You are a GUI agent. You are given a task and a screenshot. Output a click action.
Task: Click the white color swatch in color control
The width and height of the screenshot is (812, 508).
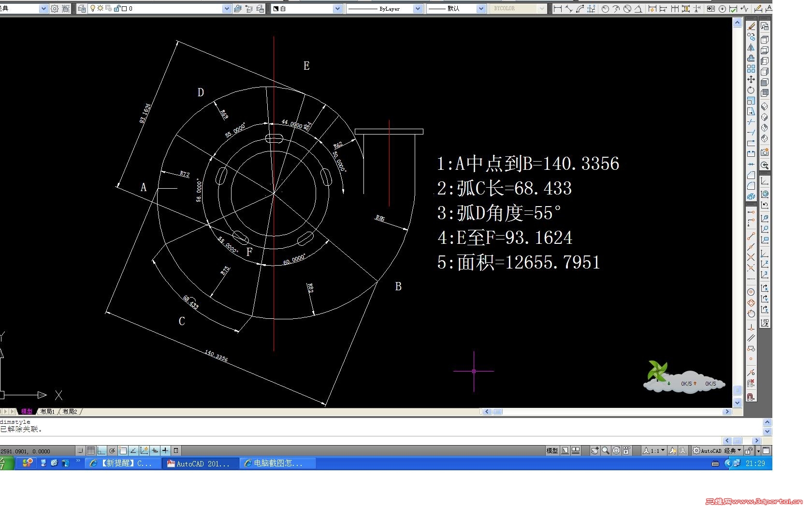point(276,9)
